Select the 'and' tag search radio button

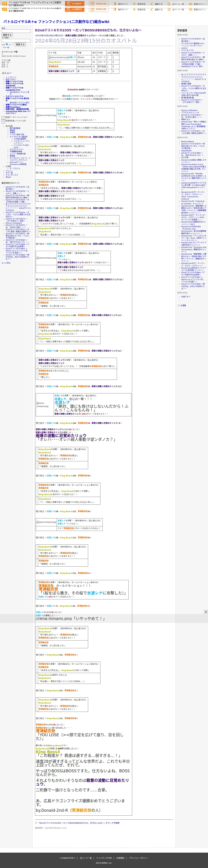click(x=7, y=44)
